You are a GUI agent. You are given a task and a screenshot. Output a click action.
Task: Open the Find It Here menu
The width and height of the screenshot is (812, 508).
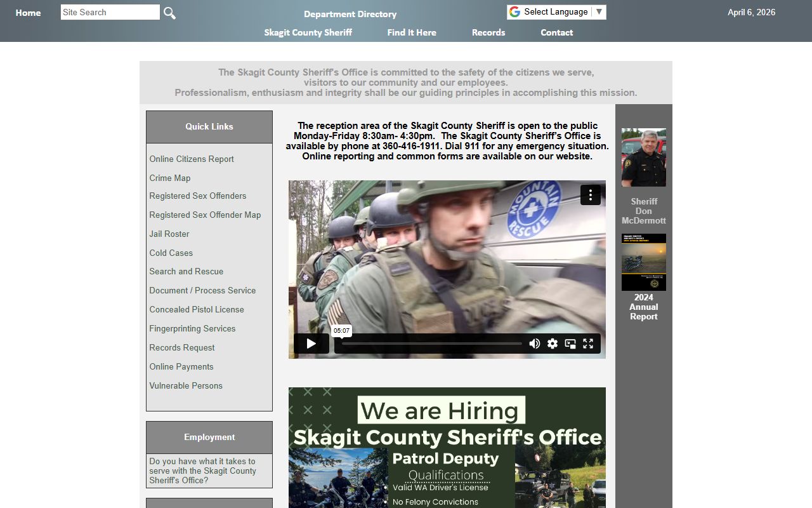[x=412, y=32]
